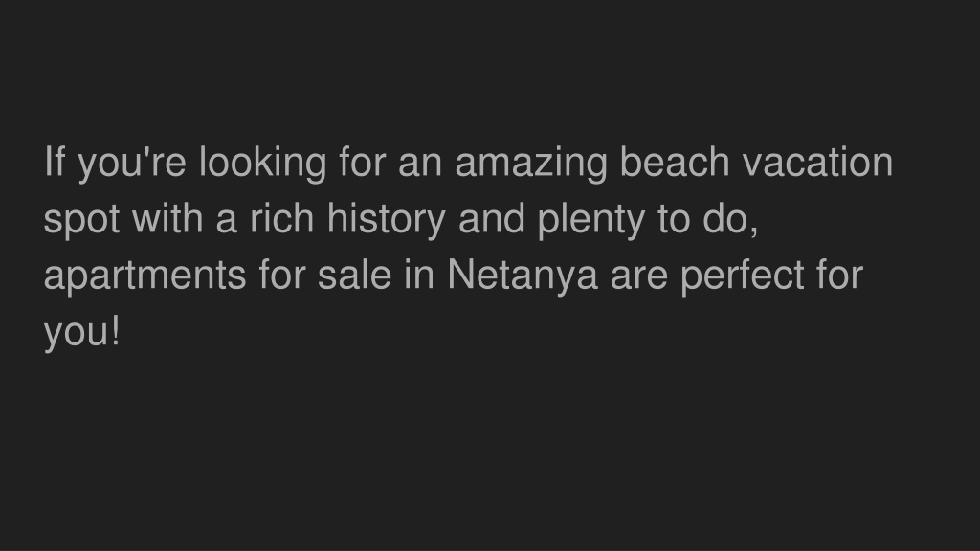This screenshot has height=551, width=980.
Task: Click the word "plenty" in the second line
Action: point(591,221)
